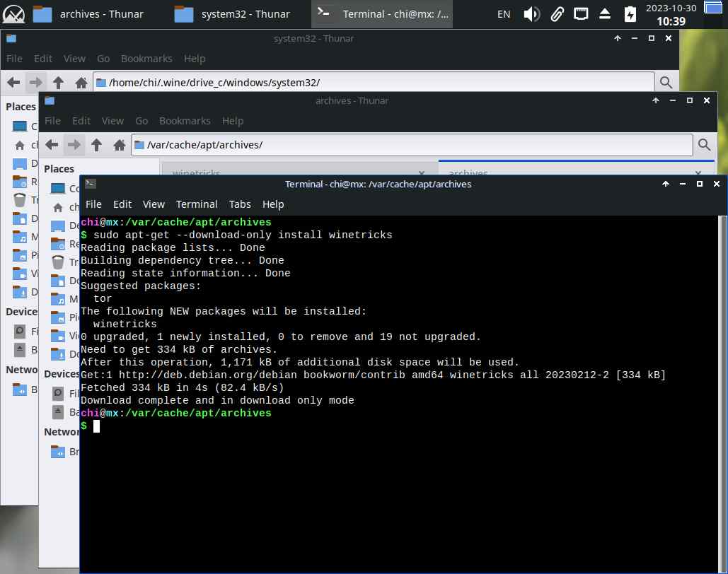The height and width of the screenshot is (574, 728).
Task: Click keep-above arrow in system32 Thunar titlebar
Action: tap(618, 38)
